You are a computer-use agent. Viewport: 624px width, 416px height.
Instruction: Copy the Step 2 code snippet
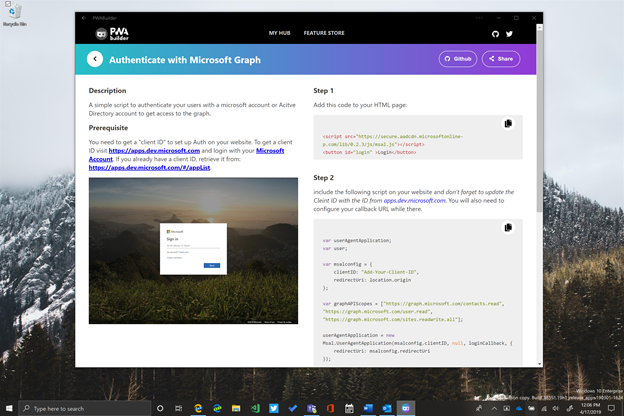point(508,227)
